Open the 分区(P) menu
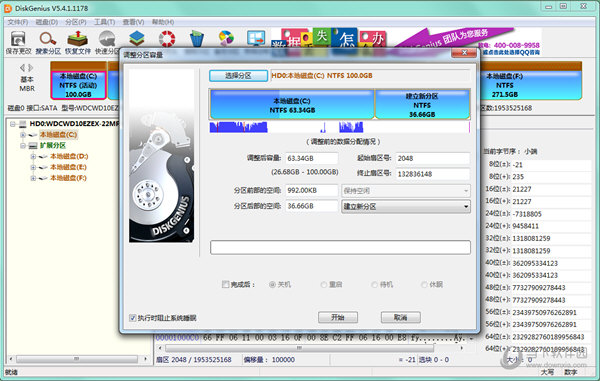The width and height of the screenshot is (600, 381). coord(76,22)
